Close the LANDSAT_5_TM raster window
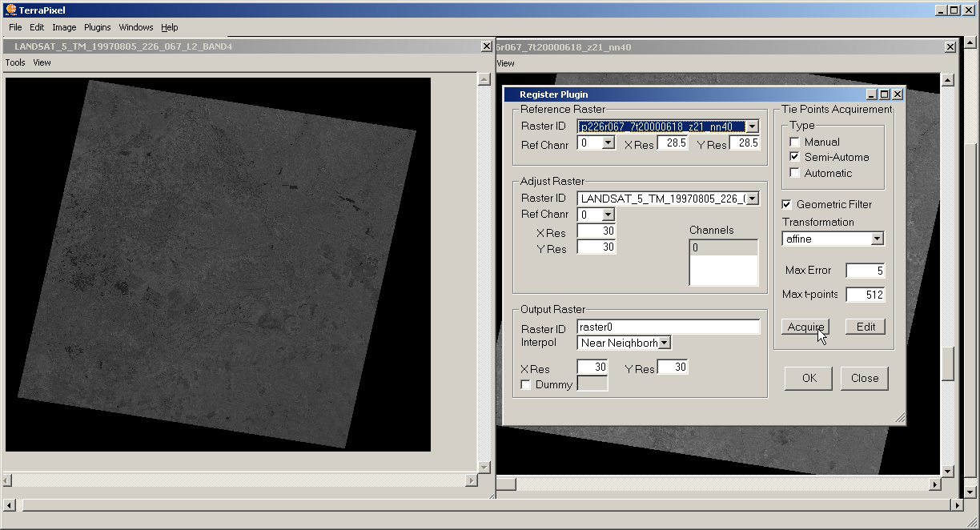 (x=486, y=46)
